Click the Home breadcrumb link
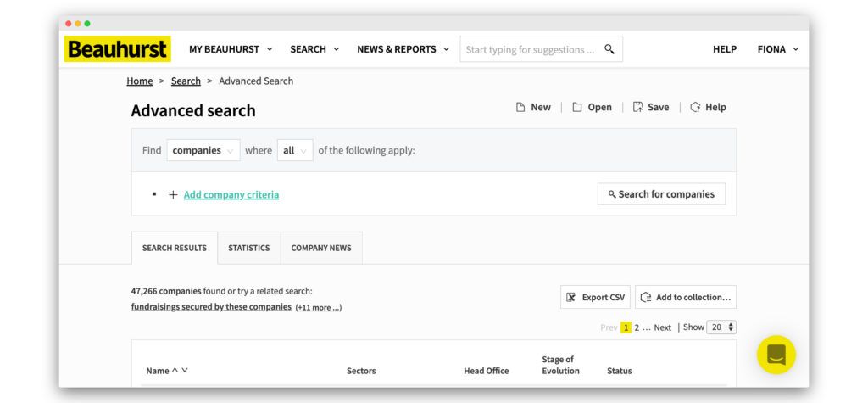The height and width of the screenshot is (403, 868). click(x=140, y=81)
